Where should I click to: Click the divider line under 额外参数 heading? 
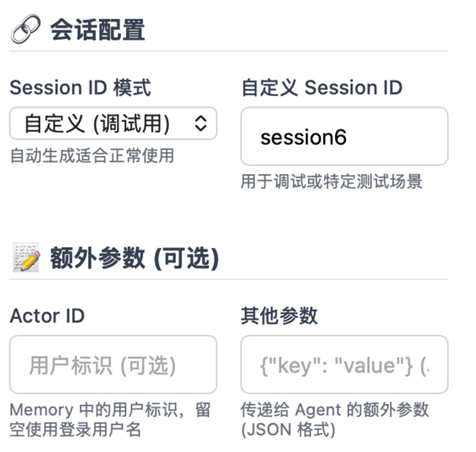(x=229, y=279)
